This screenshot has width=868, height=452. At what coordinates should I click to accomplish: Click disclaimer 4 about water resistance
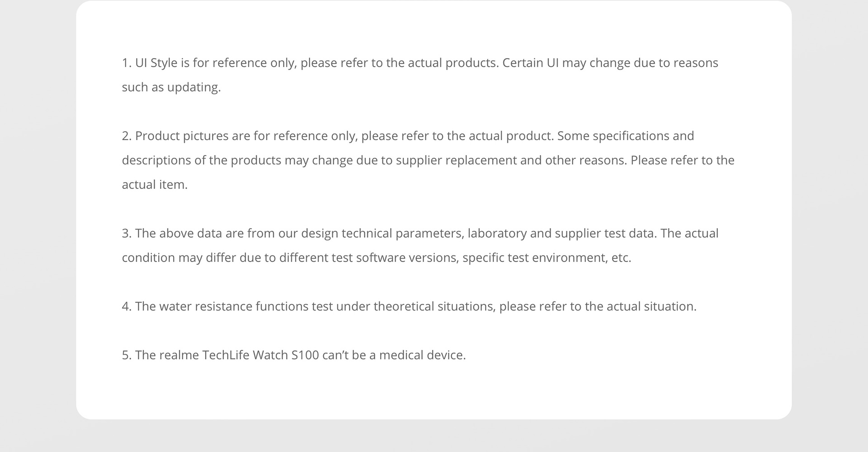click(409, 307)
